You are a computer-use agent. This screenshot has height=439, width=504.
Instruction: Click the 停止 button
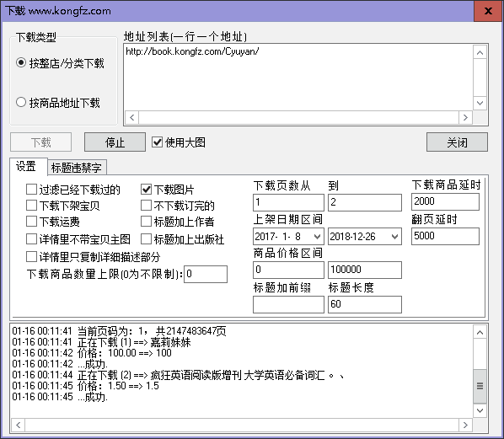[x=115, y=142]
